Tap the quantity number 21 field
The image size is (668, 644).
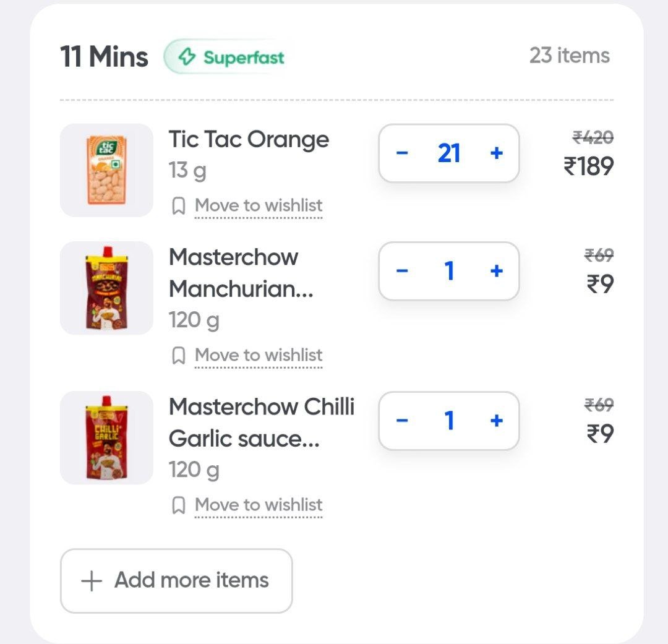point(449,153)
